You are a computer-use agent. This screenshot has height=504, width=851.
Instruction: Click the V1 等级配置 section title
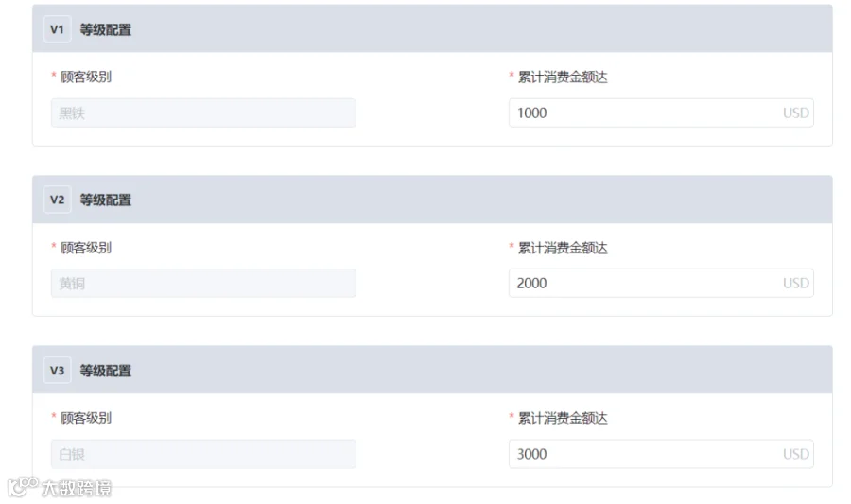pyautogui.click(x=106, y=30)
